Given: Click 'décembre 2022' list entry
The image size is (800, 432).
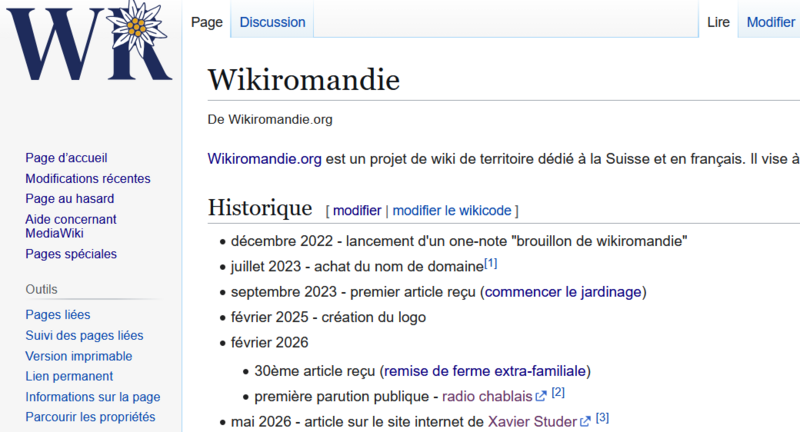Looking at the screenshot, I should (x=459, y=241).
